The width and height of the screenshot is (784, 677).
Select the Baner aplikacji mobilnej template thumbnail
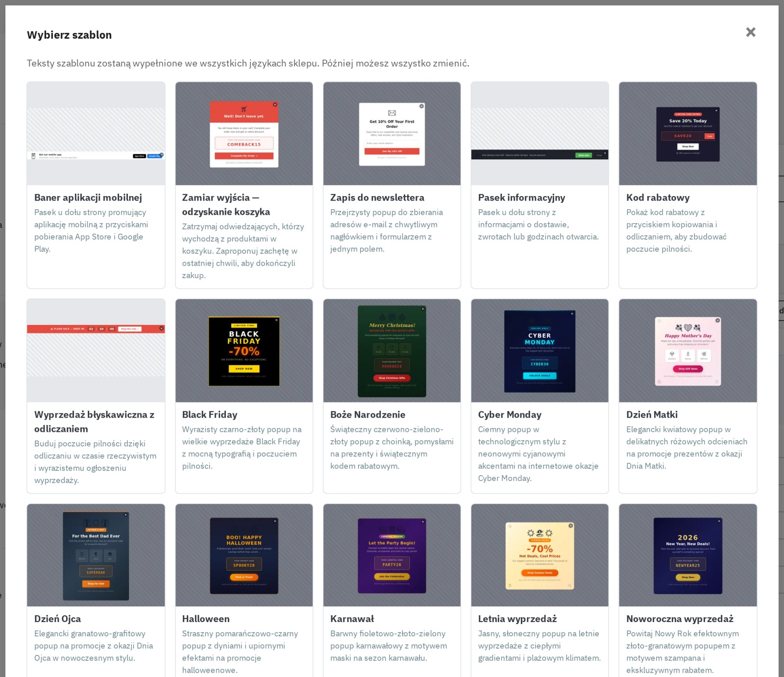[96, 133]
